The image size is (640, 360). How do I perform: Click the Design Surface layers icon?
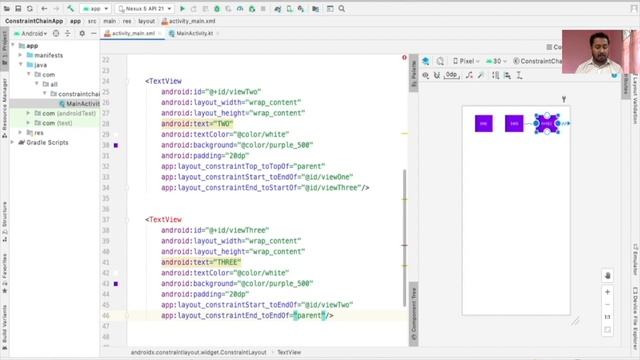(x=426, y=61)
